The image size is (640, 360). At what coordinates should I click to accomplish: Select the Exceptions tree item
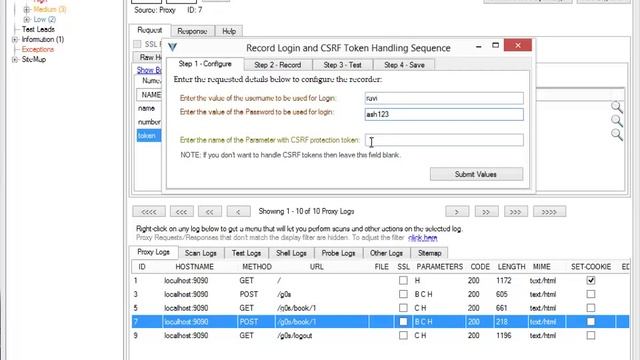tap(38, 49)
